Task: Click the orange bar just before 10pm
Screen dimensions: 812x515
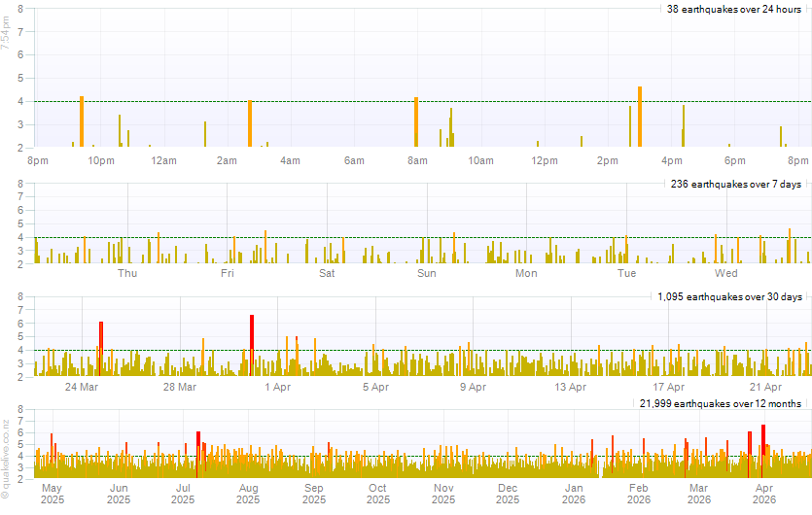Action: 82,121
